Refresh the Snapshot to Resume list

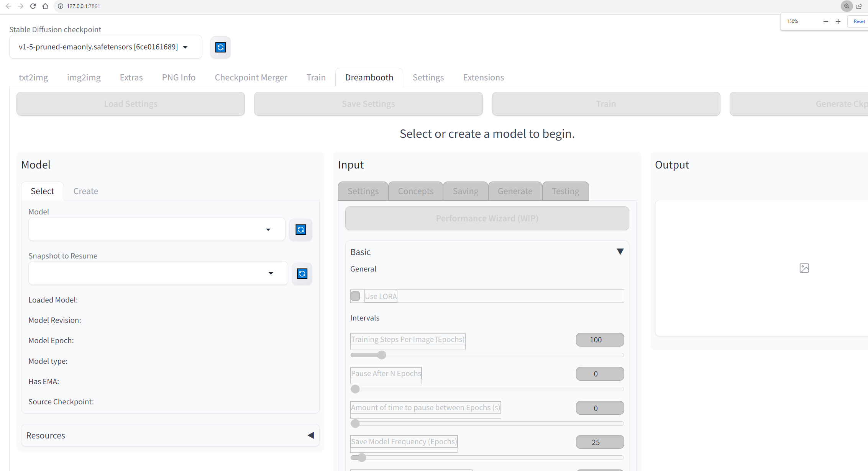point(302,273)
